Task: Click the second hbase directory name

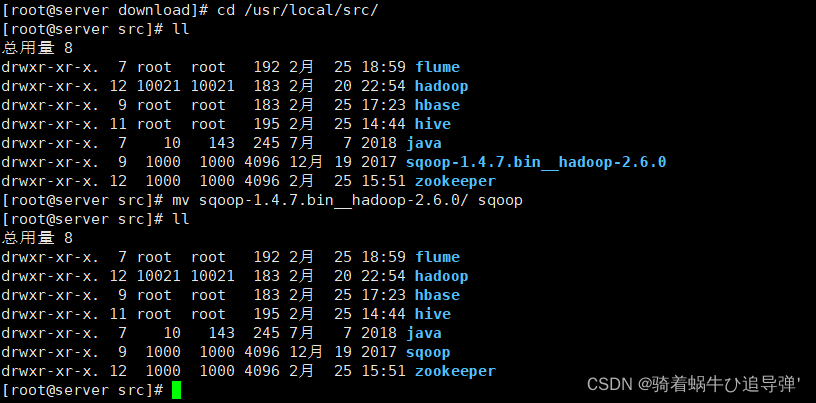Action: pyautogui.click(x=437, y=295)
